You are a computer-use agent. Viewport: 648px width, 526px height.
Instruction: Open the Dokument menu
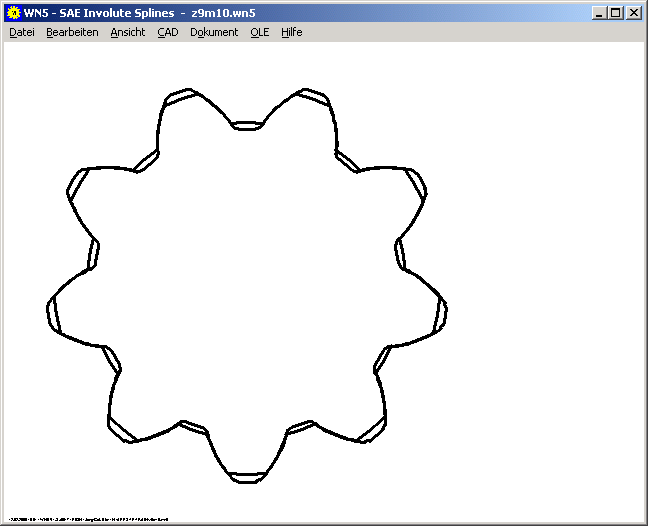[214, 32]
